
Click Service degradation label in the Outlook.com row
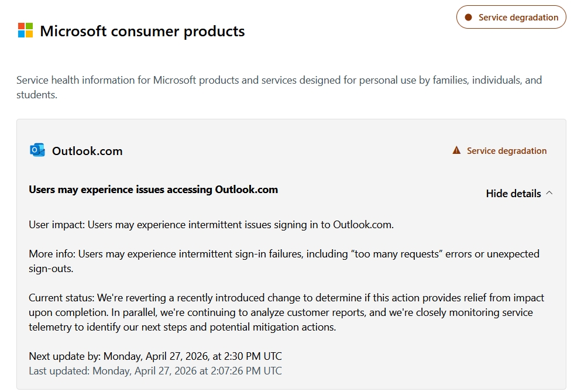click(507, 151)
